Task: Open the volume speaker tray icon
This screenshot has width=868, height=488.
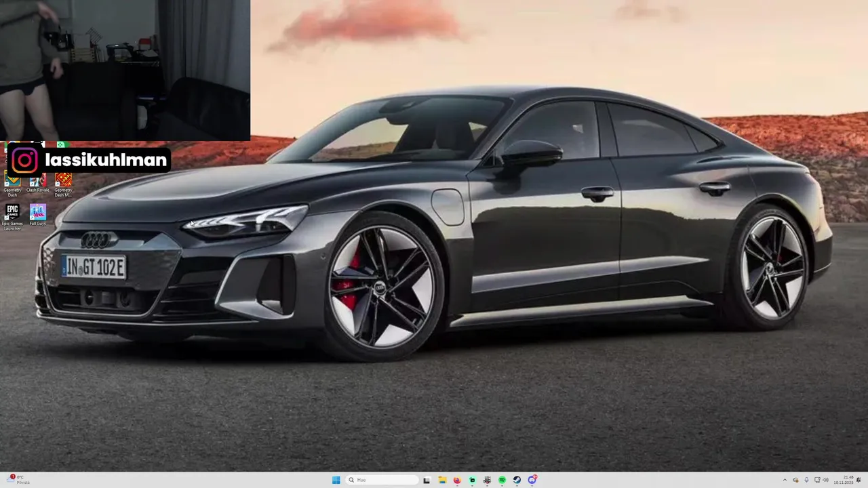Action: click(x=826, y=480)
